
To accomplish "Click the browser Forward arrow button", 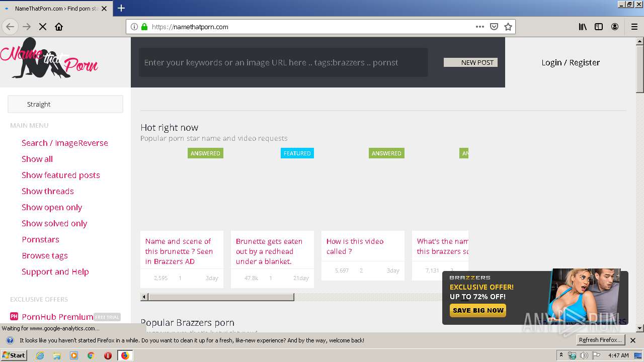I will click(27, 27).
